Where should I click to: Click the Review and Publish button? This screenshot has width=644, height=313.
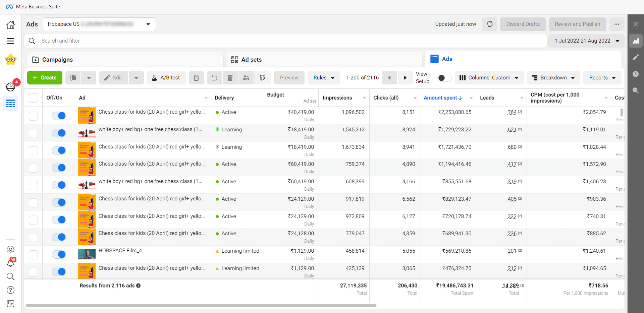point(578,24)
